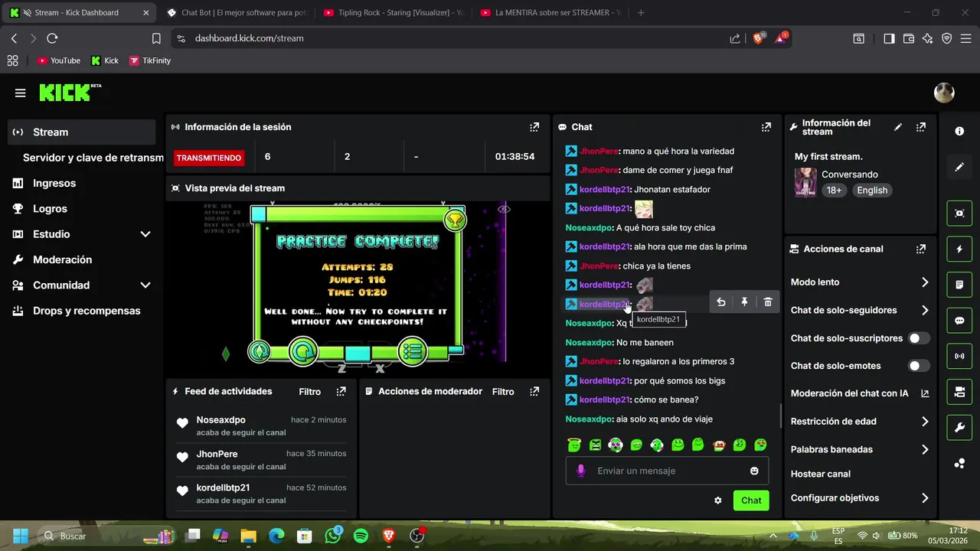The image size is (980, 551).
Task: Pop out the Feed de actividades panel
Action: (x=341, y=391)
